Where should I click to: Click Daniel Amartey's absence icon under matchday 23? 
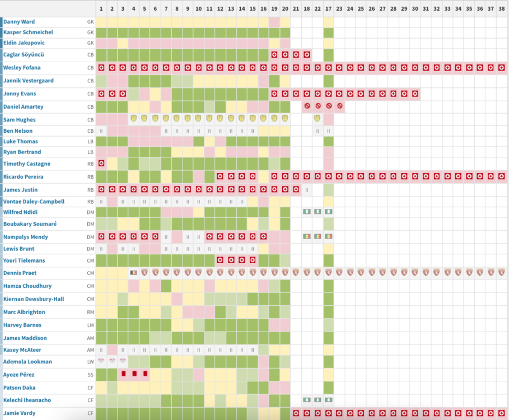[339, 106]
